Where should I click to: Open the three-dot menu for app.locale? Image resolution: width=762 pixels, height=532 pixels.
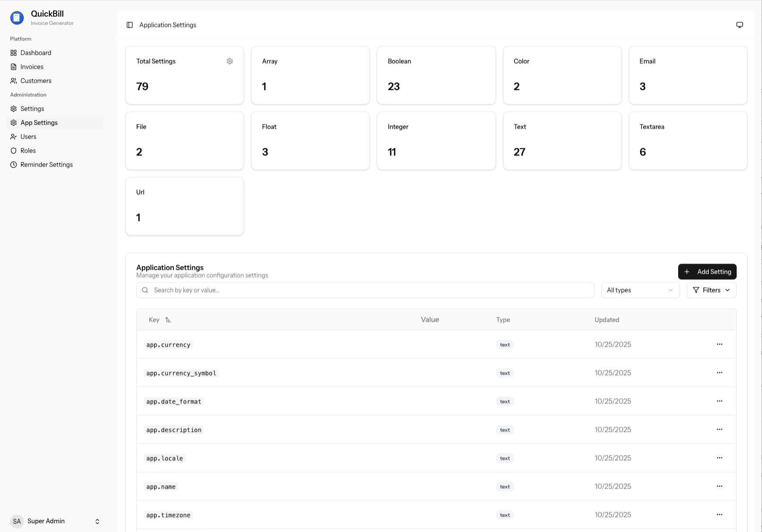[719, 458]
